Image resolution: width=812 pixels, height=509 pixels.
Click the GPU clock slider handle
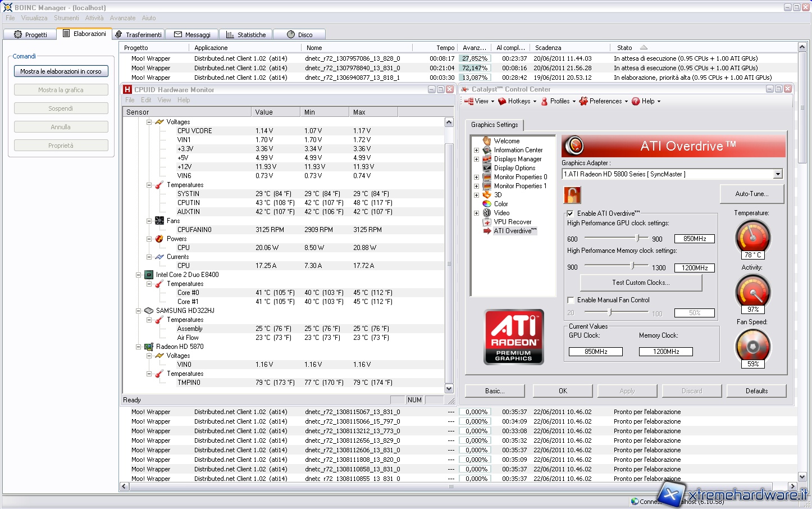(637, 238)
